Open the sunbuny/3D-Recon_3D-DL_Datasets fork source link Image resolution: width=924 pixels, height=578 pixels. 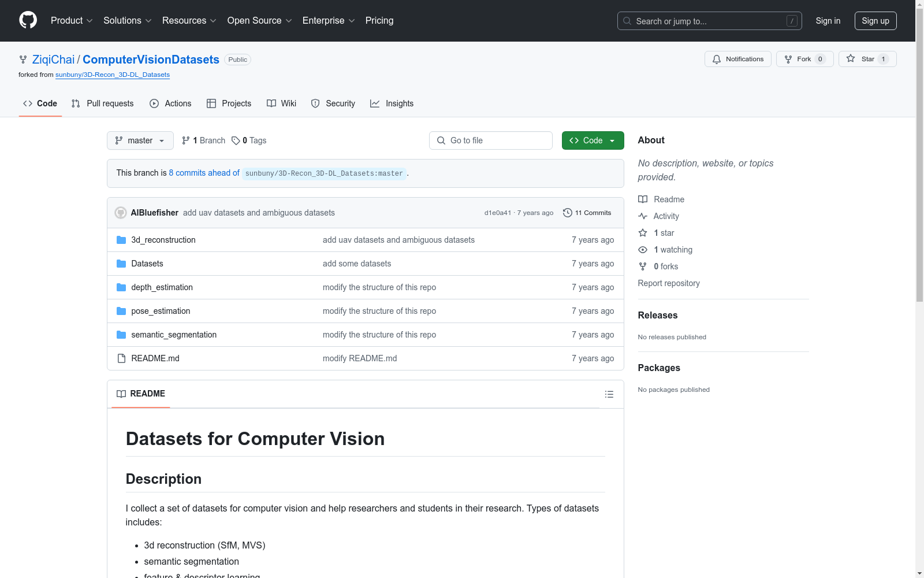[x=113, y=75]
